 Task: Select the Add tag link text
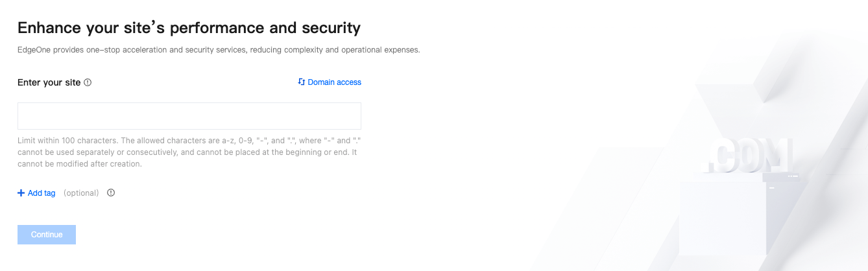[42, 193]
